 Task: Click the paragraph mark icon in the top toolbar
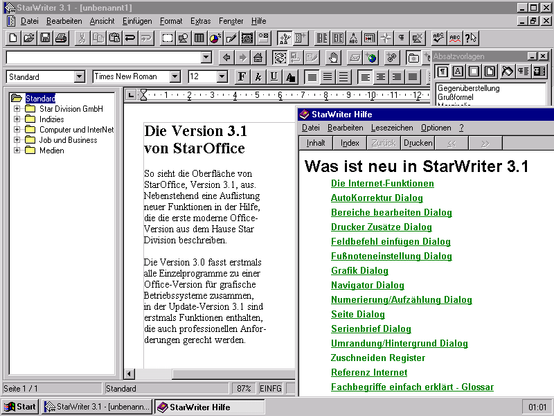pos(402,38)
